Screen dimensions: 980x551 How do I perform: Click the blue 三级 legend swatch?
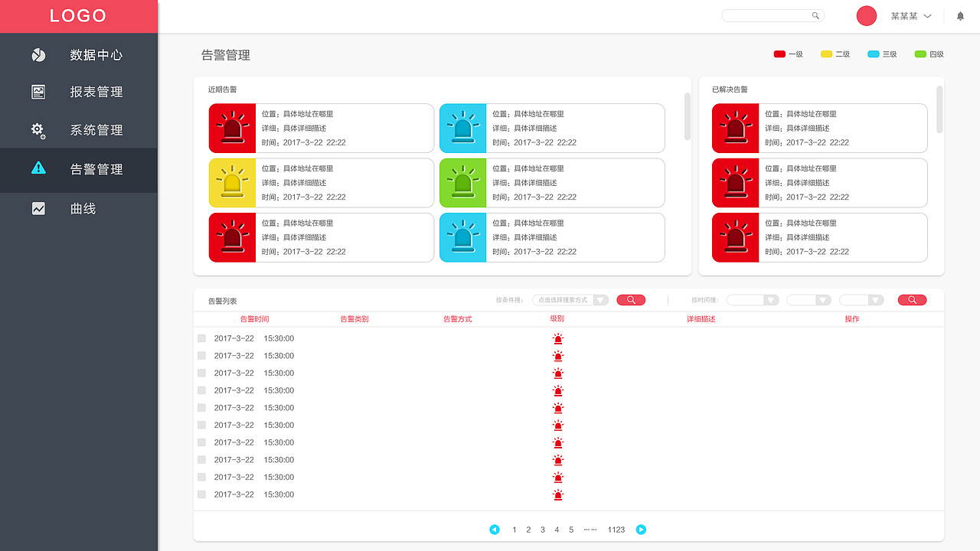tap(874, 54)
